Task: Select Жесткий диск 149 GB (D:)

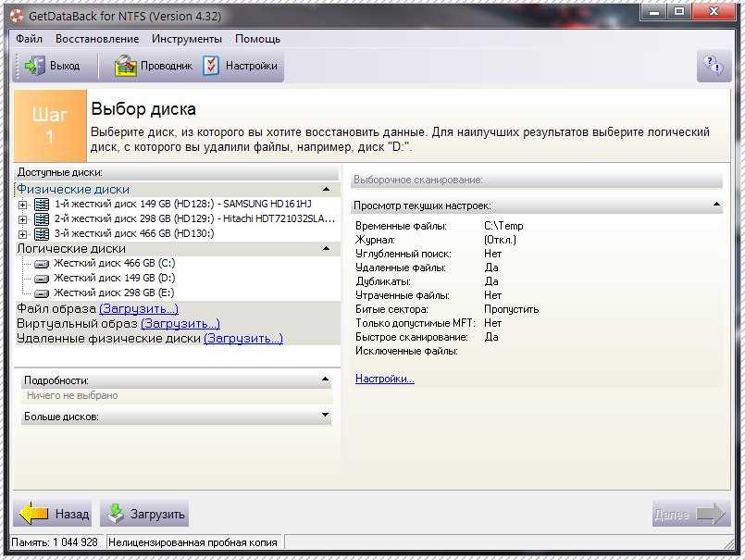Action: pos(114,278)
